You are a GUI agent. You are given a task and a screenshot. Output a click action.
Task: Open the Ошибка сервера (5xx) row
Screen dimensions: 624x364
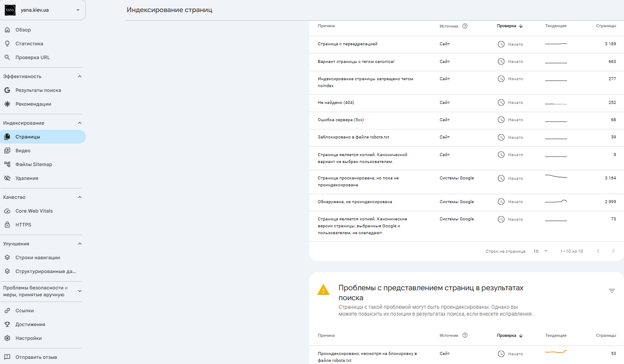click(x=466, y=120)
